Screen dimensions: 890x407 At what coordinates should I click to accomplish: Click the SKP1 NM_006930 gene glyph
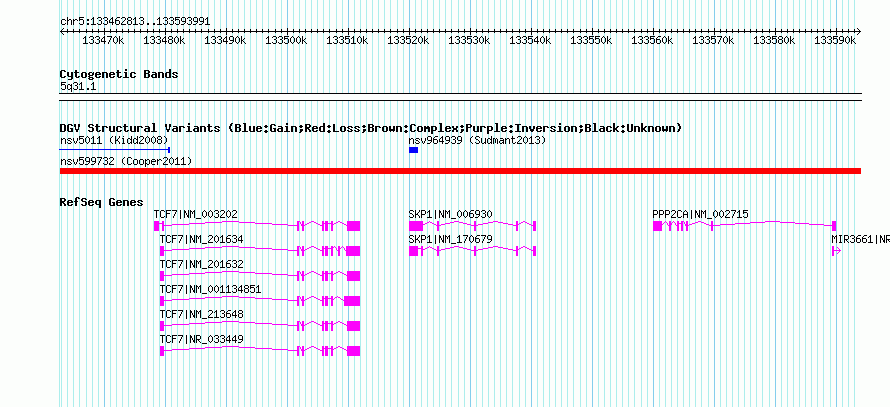(472, 226)
